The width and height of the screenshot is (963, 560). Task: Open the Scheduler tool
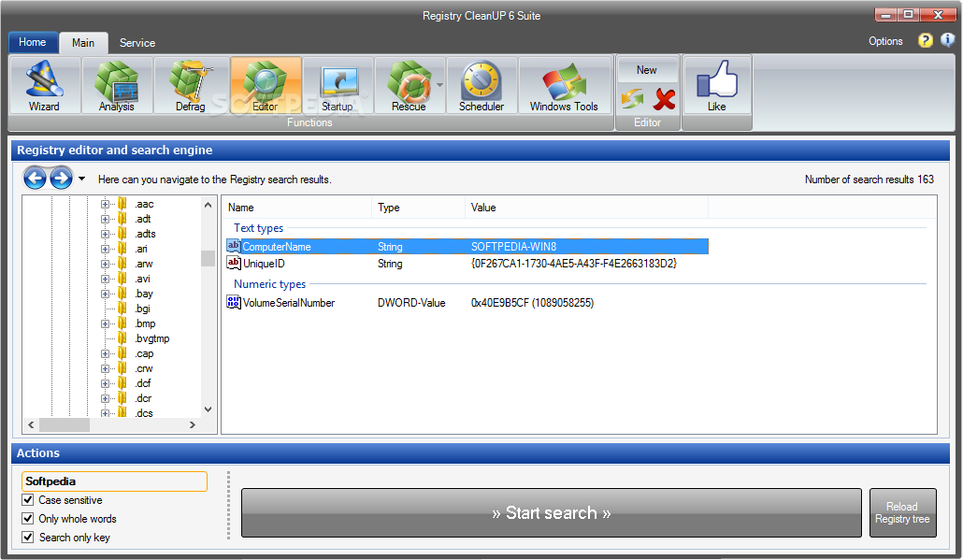pos(481,85)
